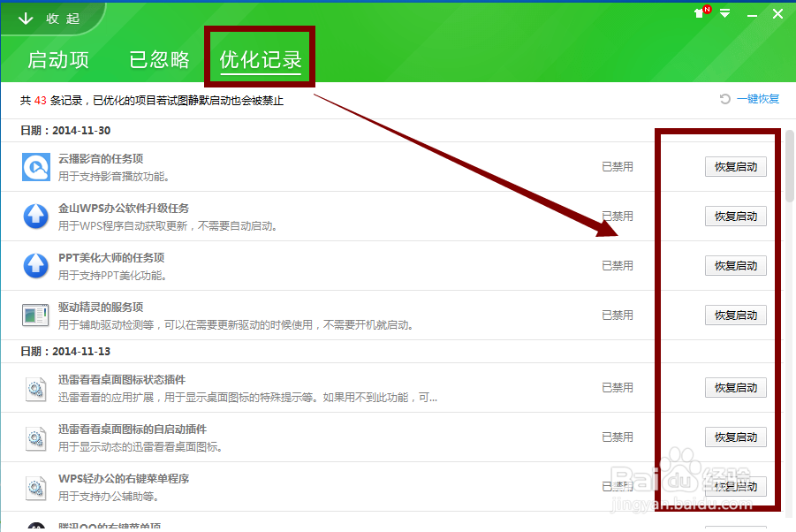Select the 金山WPS办公软件升级任务 title text
This screenshot has width=796, height=532.
tap(124, 209)
